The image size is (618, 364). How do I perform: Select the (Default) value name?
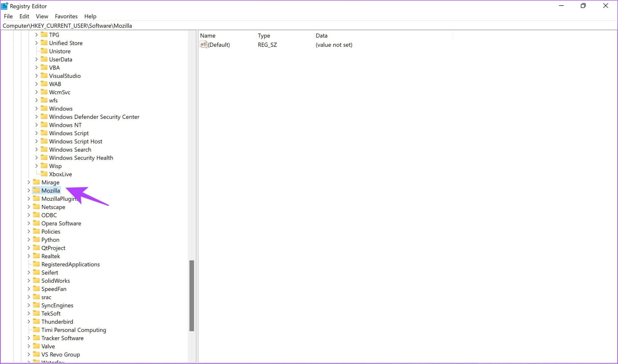(219, 45)
